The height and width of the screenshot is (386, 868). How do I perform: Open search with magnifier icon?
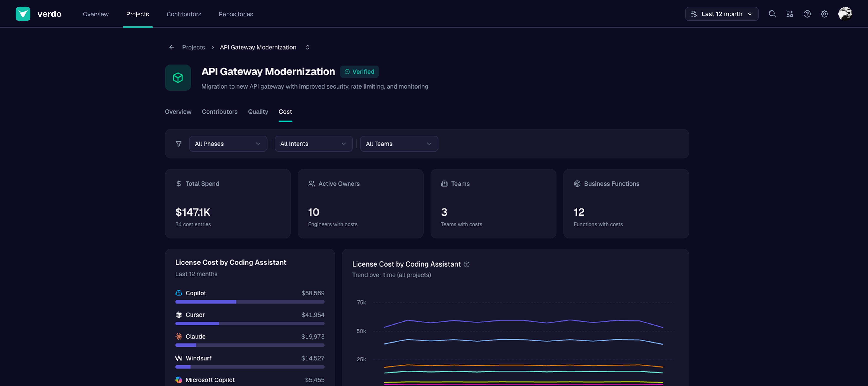(x=772, y=14)
